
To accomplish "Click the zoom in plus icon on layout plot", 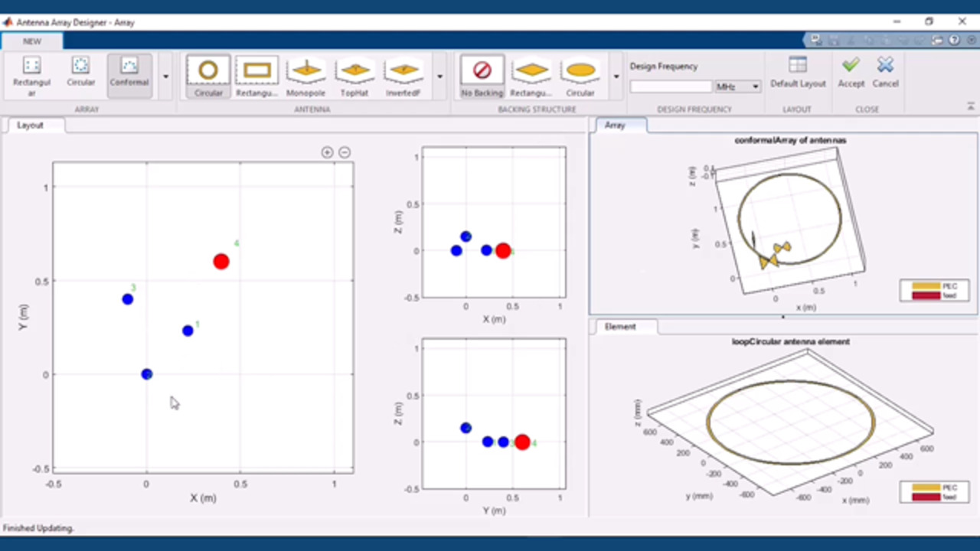I will 327,152.
